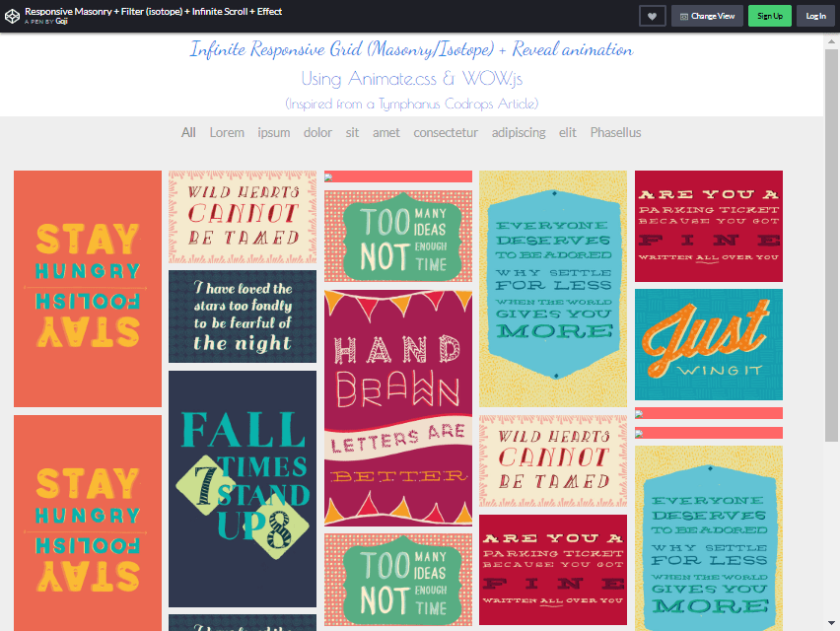Toggle the dolor filter
Image resolution: width=840 pixels, height=631 pixels.
pos(317,132)
